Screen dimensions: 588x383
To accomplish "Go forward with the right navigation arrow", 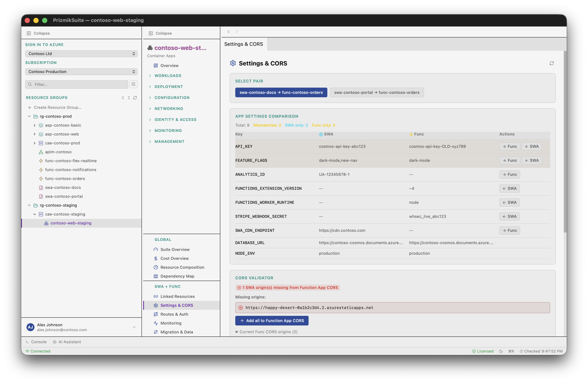I will 237,32.
